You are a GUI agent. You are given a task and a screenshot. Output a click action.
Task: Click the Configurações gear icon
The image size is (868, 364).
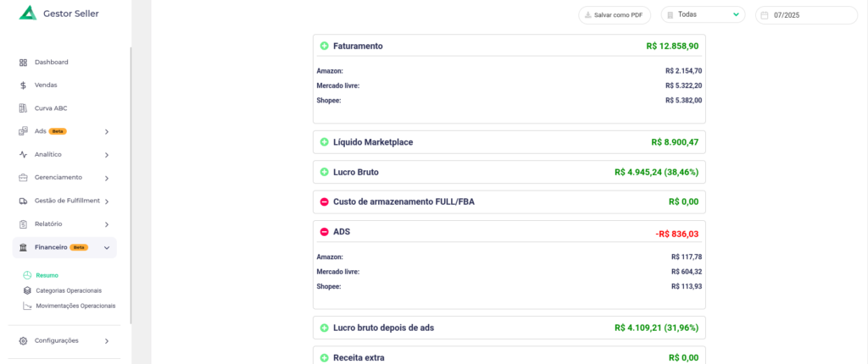[23, 341]
